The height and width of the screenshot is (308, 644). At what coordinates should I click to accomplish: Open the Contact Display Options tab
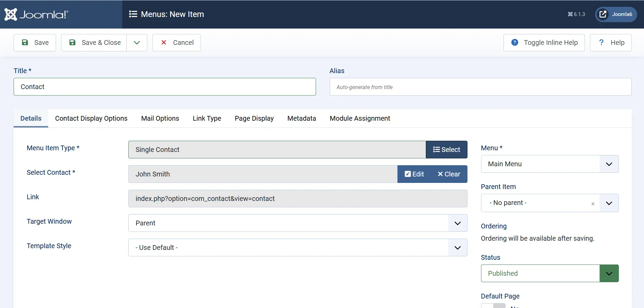click(91, 118)
